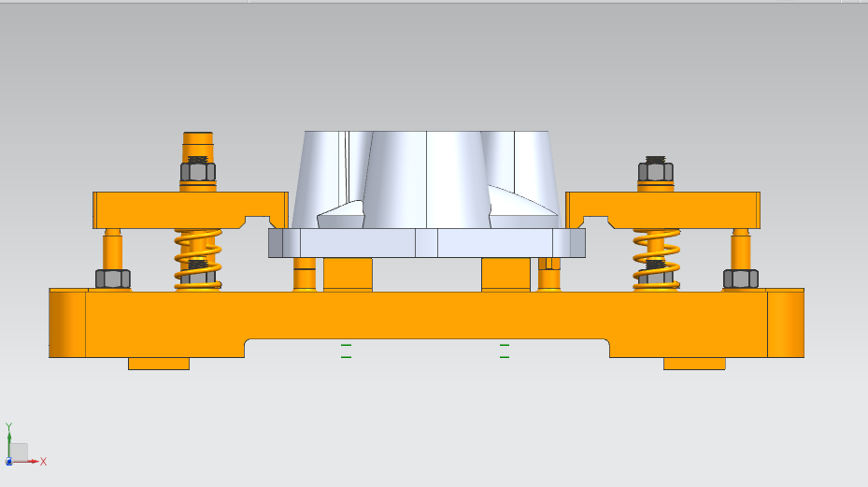Select the right support block under the flange
Viewport: 868px width, 487px height.
pyautogui.click(x=505, y=274)
